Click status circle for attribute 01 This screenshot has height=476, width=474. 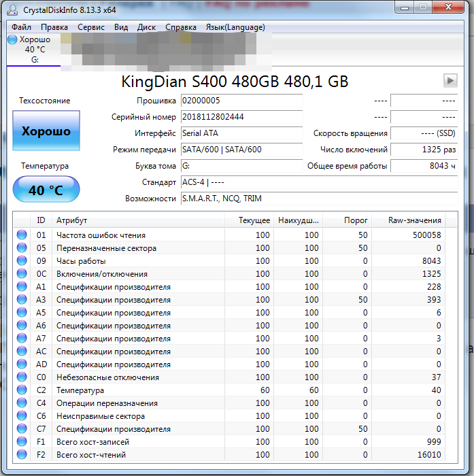tap(22, 235)
